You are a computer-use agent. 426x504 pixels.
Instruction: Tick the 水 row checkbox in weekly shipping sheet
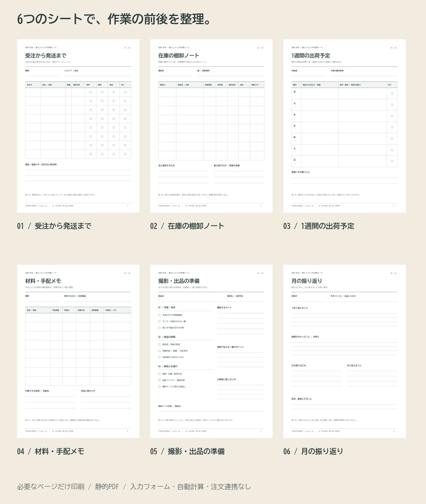(392, 116)
